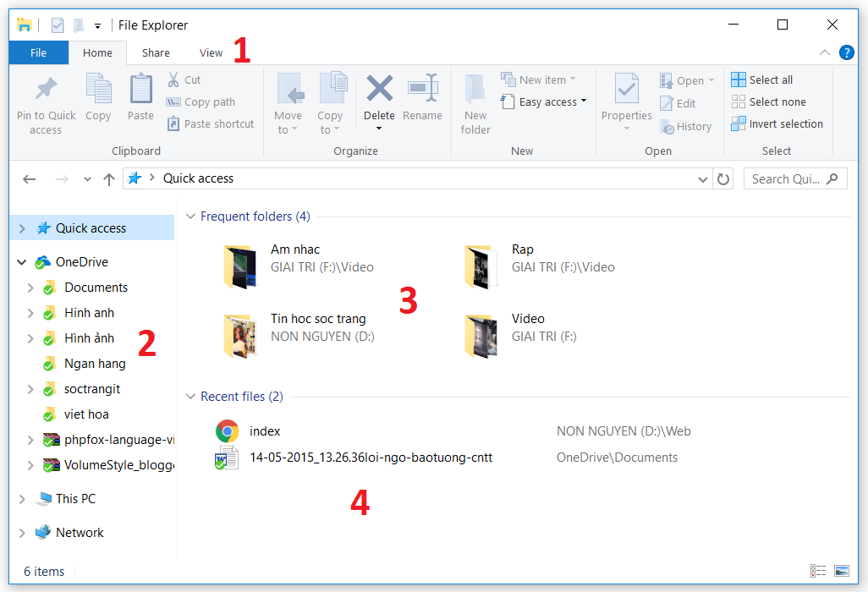Open the File menu

tap(38, 52)
